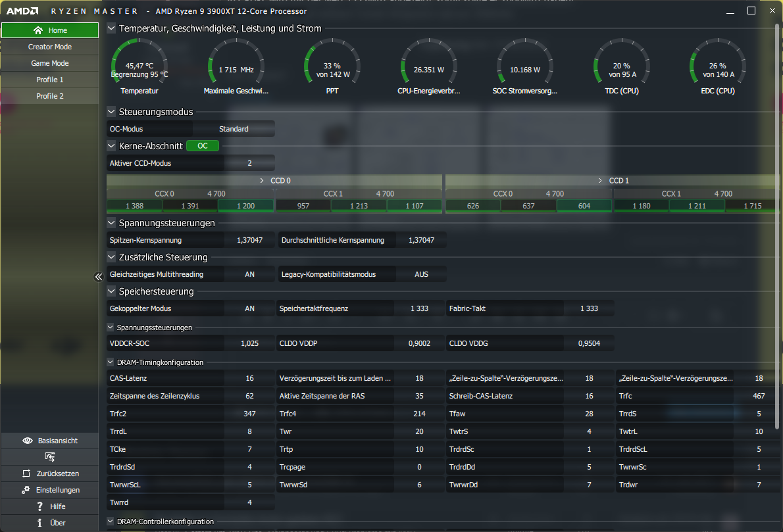Viewport: 783px width, 532px height.
Task: Click the eye icon beside Basisansicht
Action: point(28,441)
